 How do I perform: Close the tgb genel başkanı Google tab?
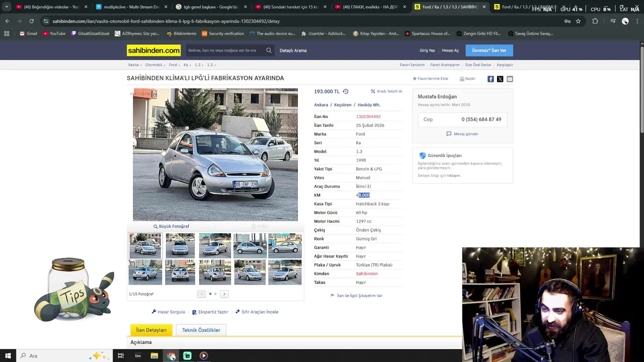click(x=245, y=7)
